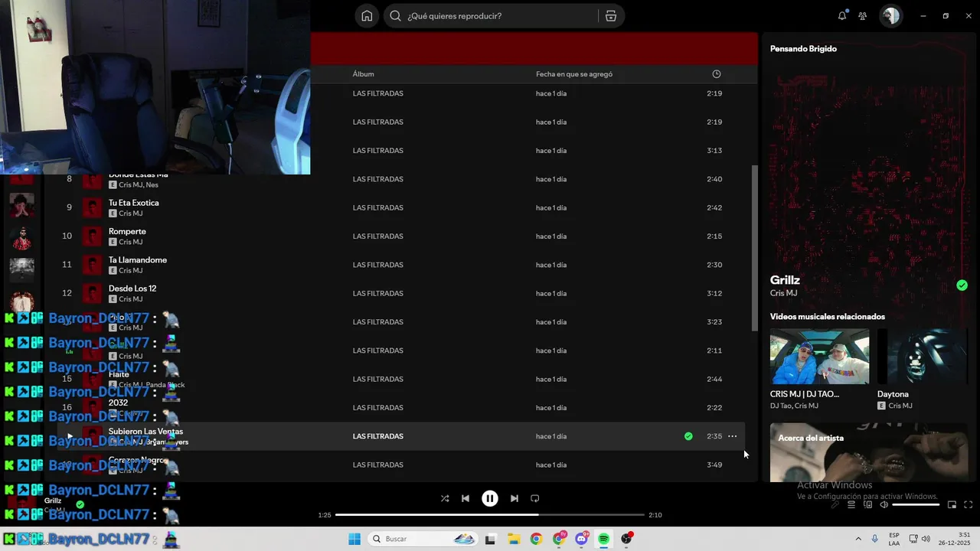
Task: Sort by the Fecha en que se agregó column
Action: pyautogui.click(x=574, y=74)
